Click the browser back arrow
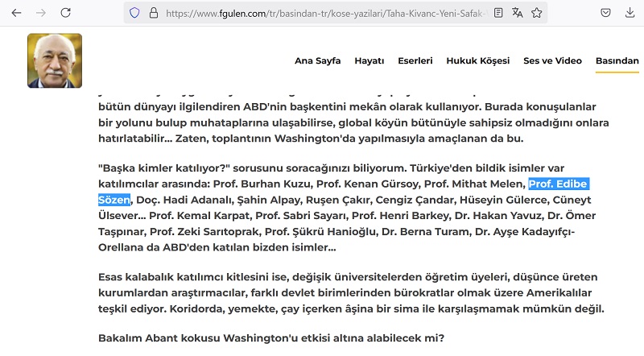 [17, 13]
